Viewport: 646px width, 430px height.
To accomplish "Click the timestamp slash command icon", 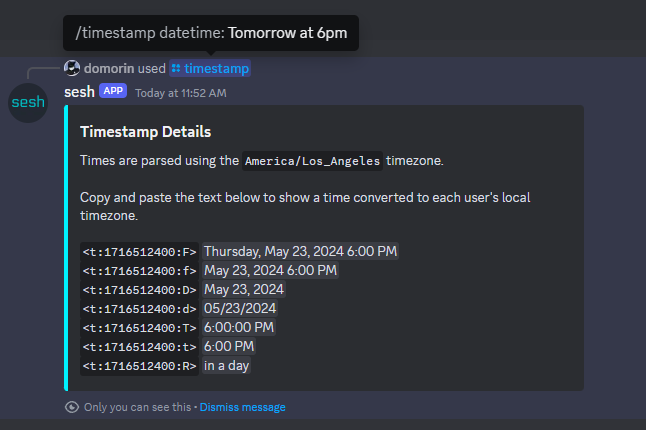I will [175, 69].
